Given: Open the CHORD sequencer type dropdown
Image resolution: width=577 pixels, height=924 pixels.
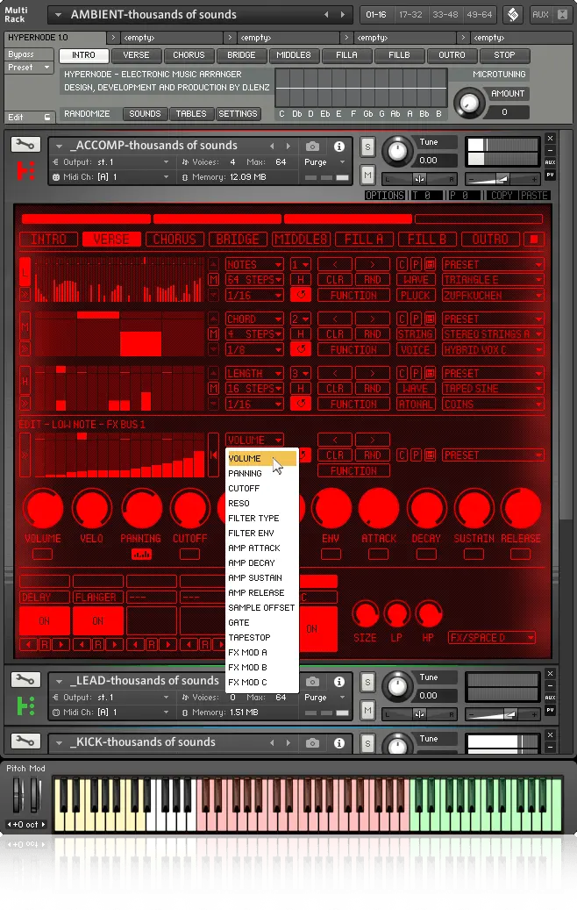Looking at the screenshot, I should [x=254, y=319].
